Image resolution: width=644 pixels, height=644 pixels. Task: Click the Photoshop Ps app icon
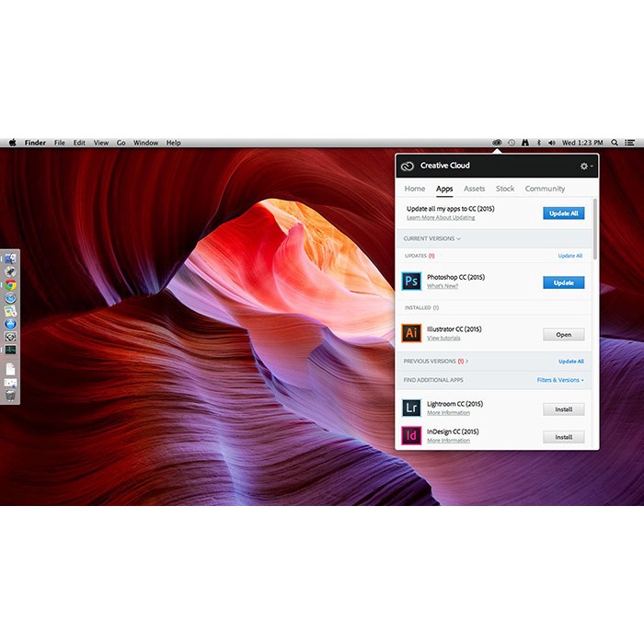coord(411,281)
